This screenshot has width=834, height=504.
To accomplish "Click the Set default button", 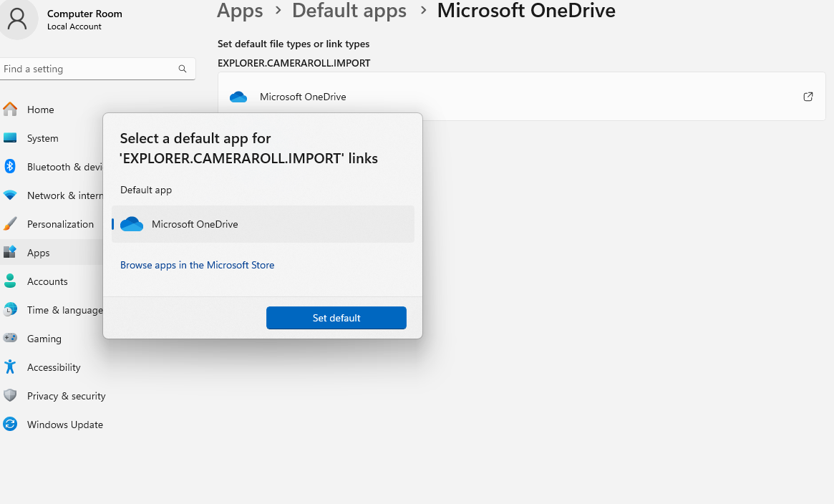I will [336, 318].
